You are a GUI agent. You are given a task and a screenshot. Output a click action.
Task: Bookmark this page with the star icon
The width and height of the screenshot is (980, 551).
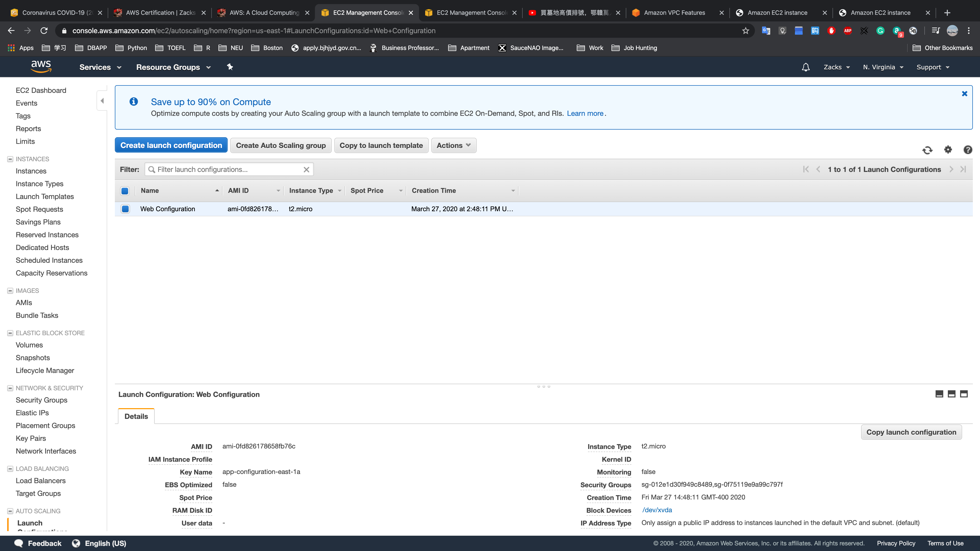[x=745, y=31]
